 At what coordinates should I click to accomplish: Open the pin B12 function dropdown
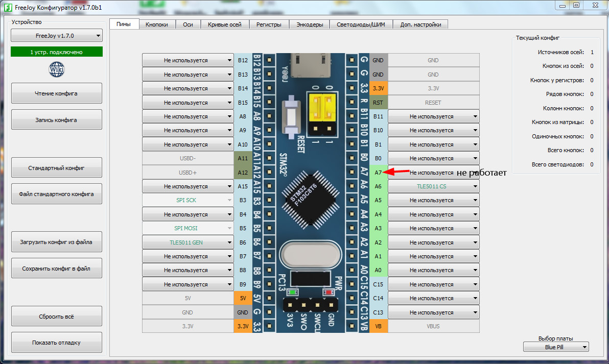point(188,60)
